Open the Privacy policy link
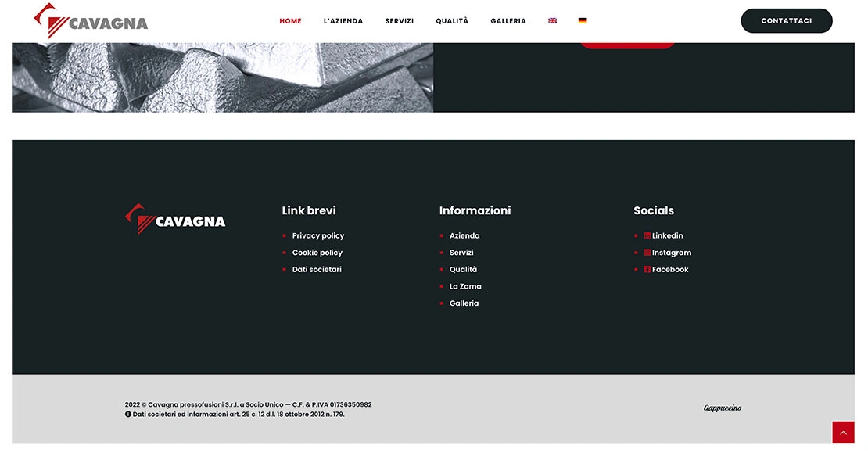Image resolution: width=868 pixels, height=456 pixels. coord(318,235)
